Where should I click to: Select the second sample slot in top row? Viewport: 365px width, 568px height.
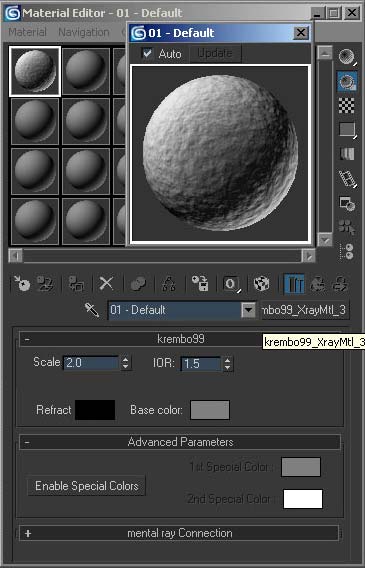[86, 71]
